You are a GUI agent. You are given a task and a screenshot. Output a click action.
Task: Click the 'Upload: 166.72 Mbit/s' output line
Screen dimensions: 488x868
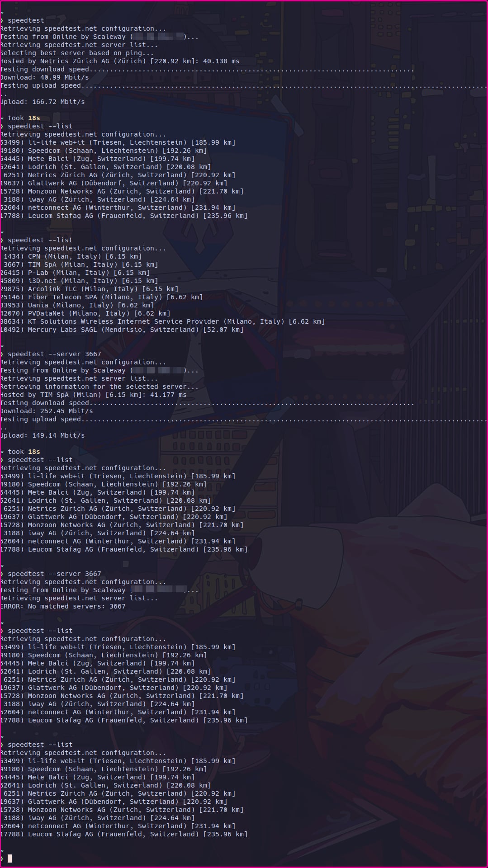[x=43, y=102]
